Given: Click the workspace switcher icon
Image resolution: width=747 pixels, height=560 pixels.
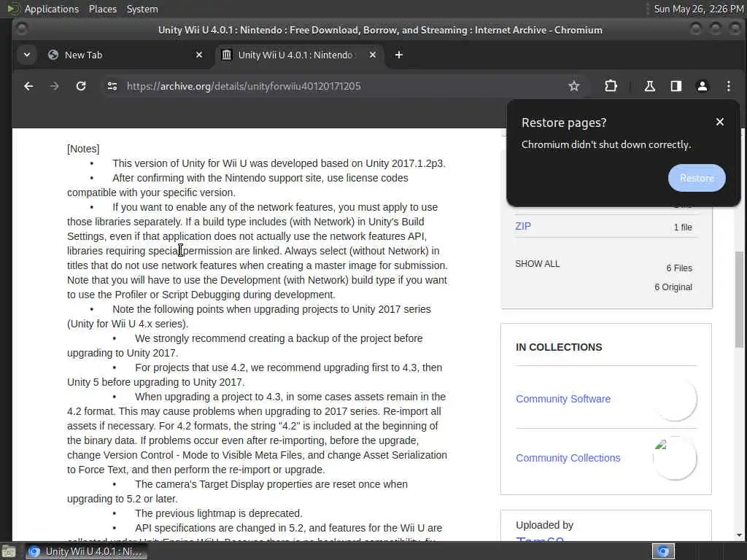Looking at the screenshot, I should pyautogui.click(x=663, y=551).
